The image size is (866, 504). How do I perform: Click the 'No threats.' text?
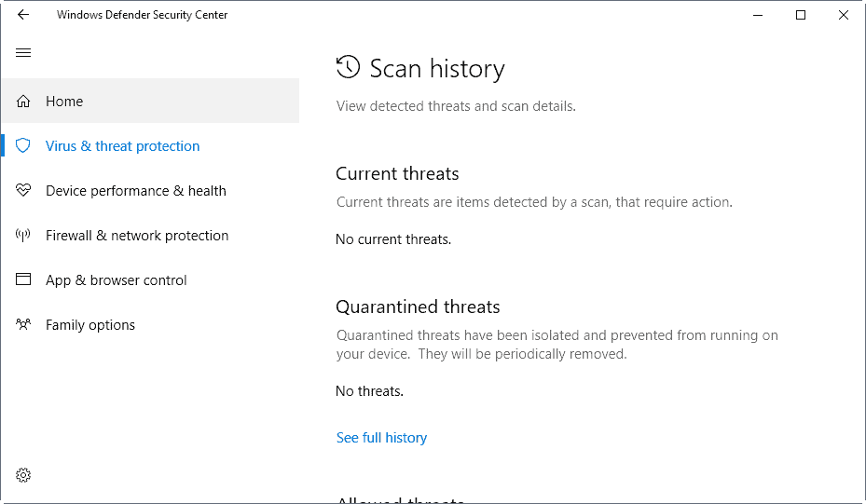click(369, 391)
